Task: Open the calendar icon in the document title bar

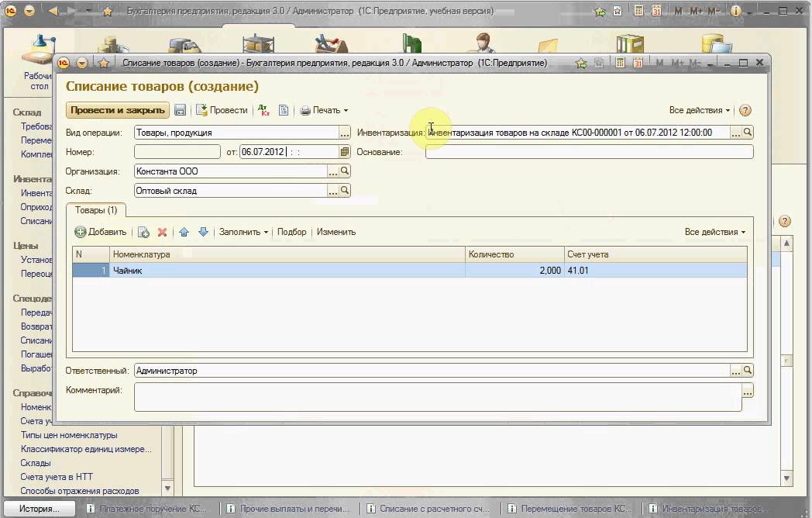Action: point(638,63)
